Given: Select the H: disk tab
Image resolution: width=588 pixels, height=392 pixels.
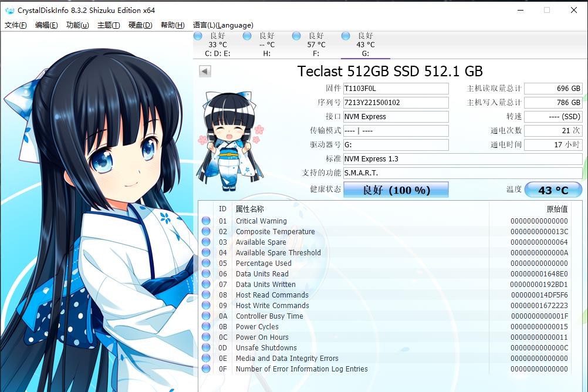Looking at the screenshot, I should pyautogui.click(x=266, y=45).
